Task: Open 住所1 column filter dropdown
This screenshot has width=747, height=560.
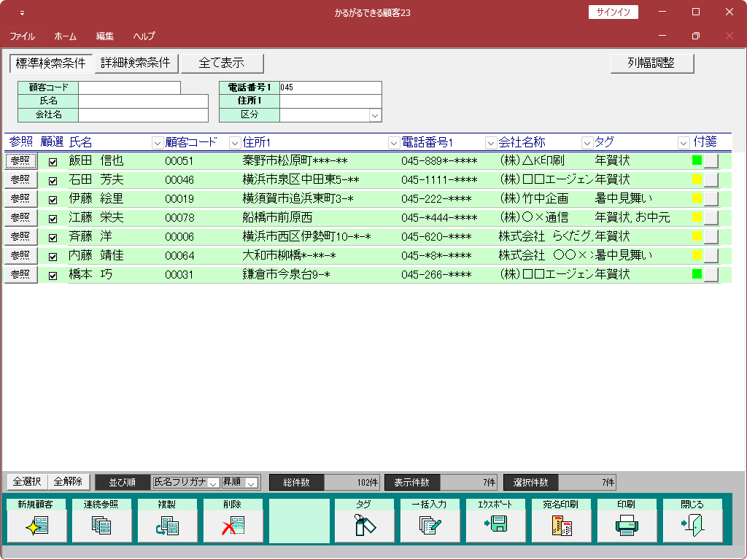Action: [x=393, y=142]
